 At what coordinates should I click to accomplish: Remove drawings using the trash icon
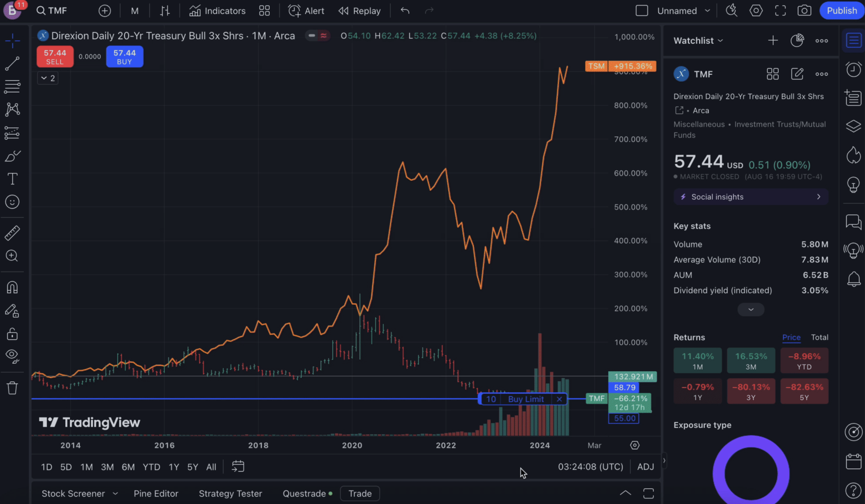(12, 388)
